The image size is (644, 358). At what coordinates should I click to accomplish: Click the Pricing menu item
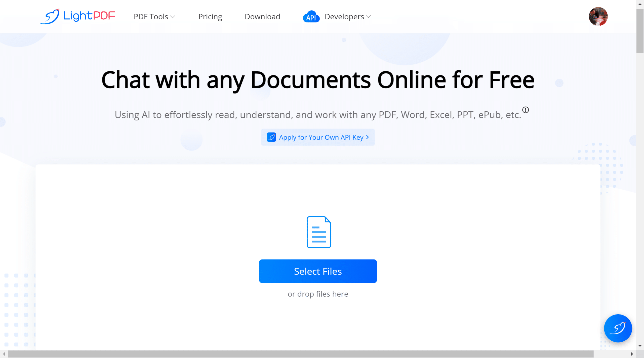tap(210, 16)
